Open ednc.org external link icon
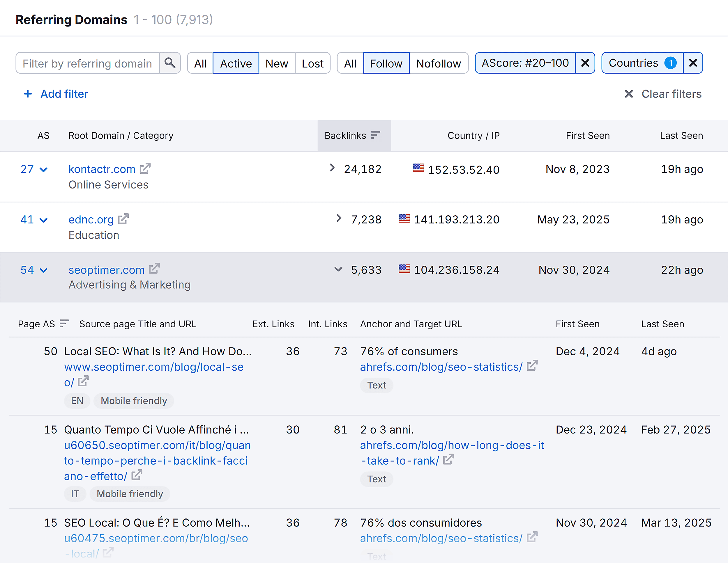The image size is (728, 563). [123, 219]
